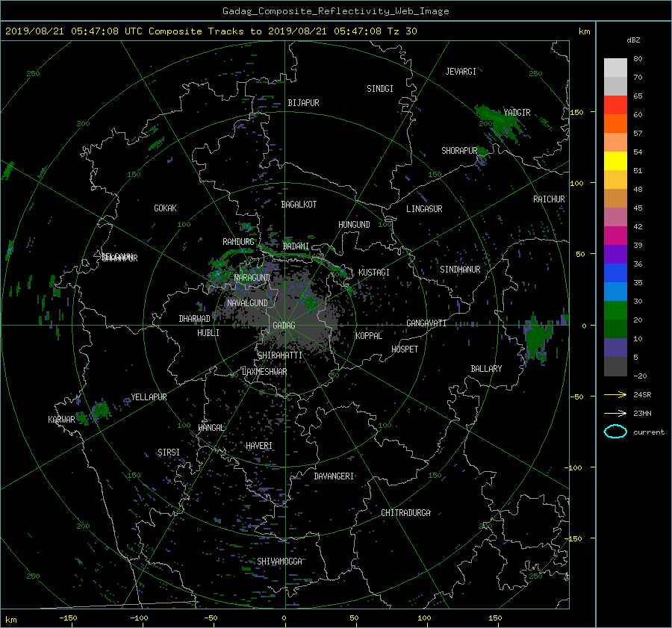Click the HUNGUND city label
The height and width of the screenshot is (628, 672).
pyautogui.click(x=354, y=225)
